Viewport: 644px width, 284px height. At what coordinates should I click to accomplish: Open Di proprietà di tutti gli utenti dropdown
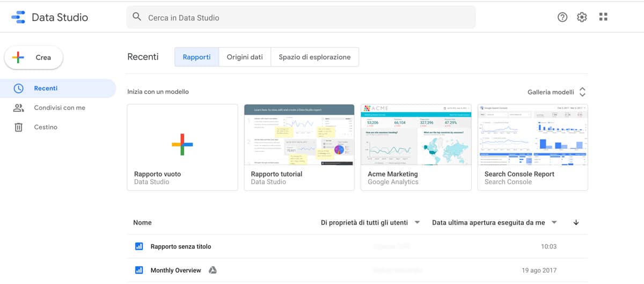[x=370, y=222]
